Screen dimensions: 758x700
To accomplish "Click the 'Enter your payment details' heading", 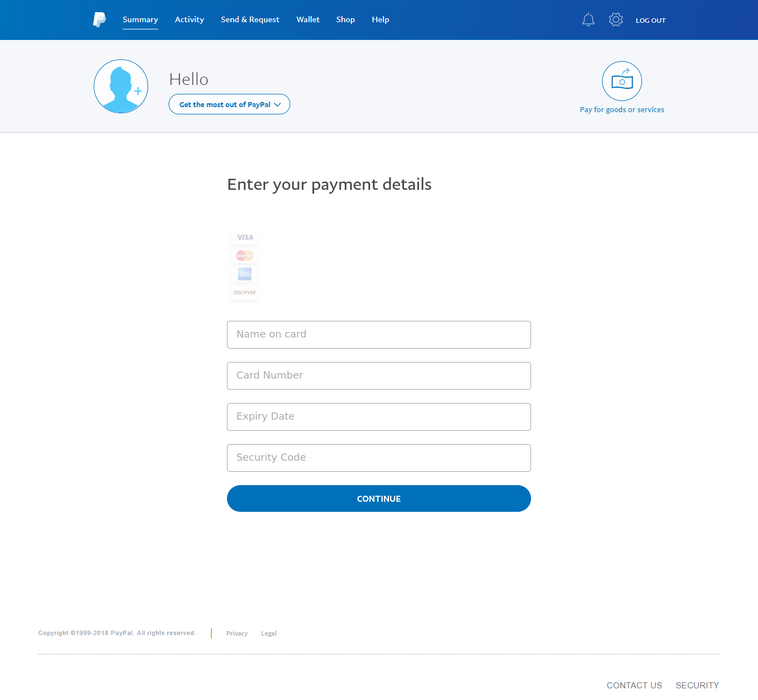I will point(330,185).
